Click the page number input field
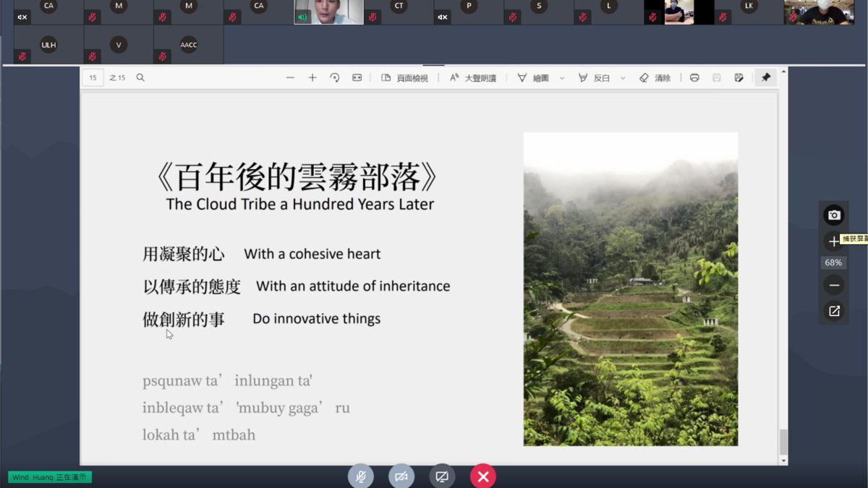Viewport: 868px width, 488px height. click(x=93, y=77)
